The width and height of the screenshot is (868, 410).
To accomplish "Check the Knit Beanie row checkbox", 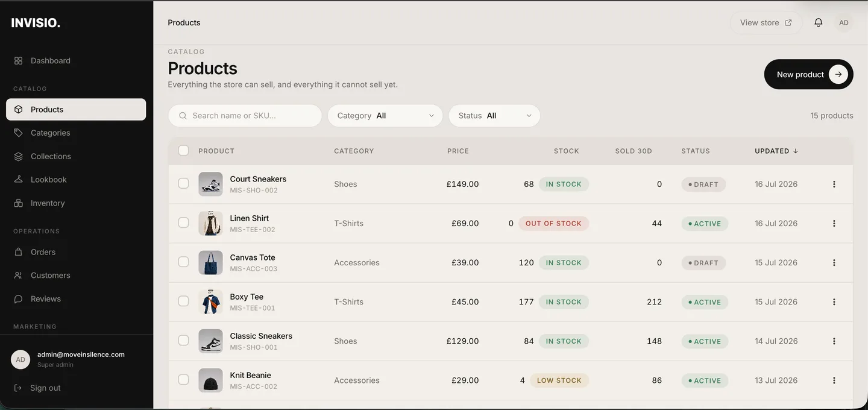I will (x=184, y=379).
